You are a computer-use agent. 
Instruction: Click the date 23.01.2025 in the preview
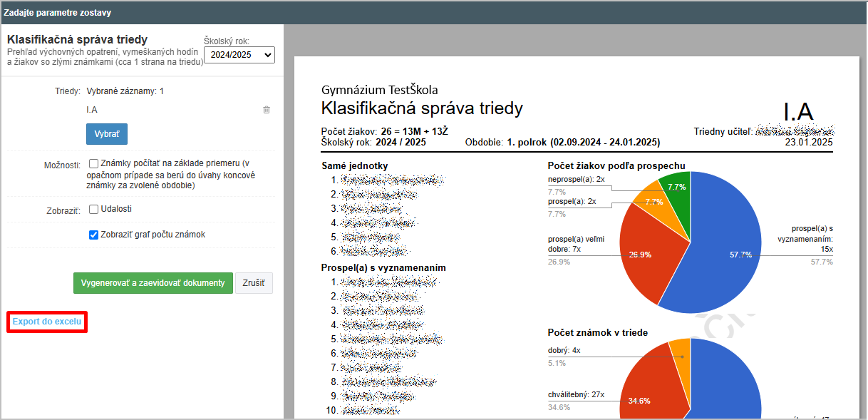pos(809,142)
